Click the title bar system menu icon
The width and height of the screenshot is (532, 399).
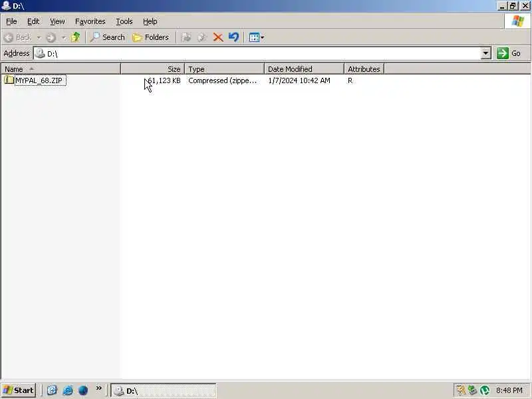[x=6, y=6]
